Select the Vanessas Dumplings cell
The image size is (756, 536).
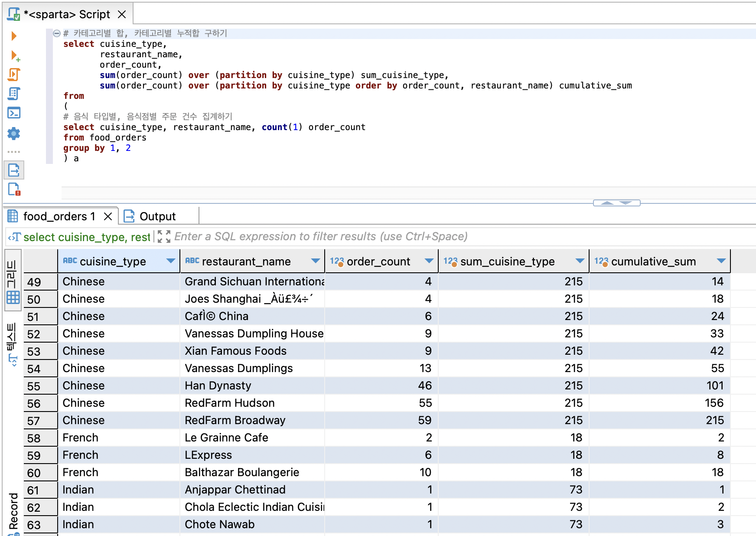pos(252,368)
